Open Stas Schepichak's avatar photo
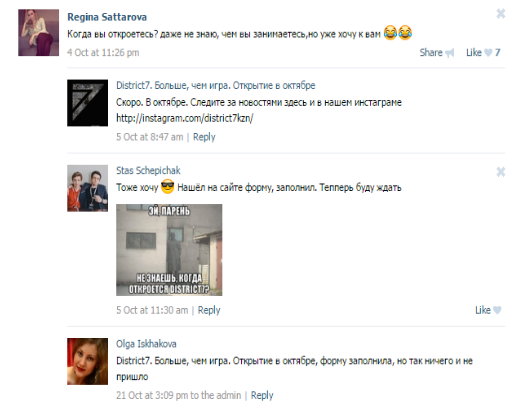Image resolution: width=519 pixels, height=408 pixels. tap(87, 188)
